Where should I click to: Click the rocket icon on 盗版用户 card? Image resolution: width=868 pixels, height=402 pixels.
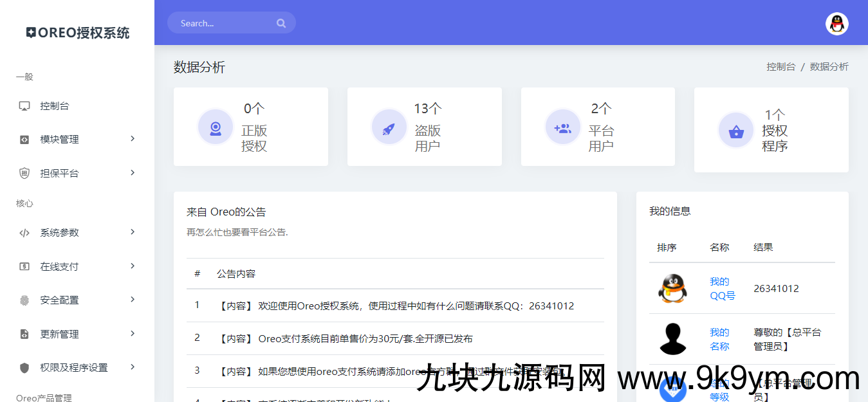click(x=389, y=127)
